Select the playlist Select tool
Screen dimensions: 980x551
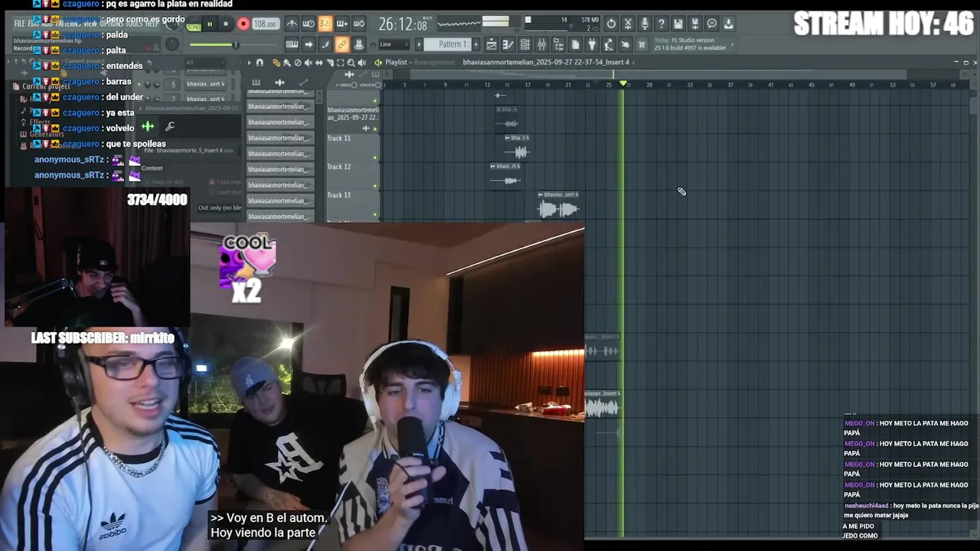pyautogui.click(x=340, y=63)
